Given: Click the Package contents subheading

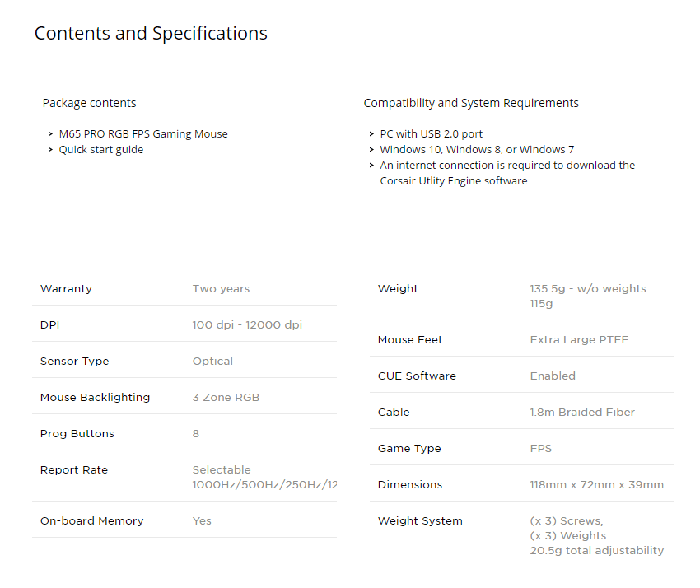Looking at the screenshot, I should [89, 104].
